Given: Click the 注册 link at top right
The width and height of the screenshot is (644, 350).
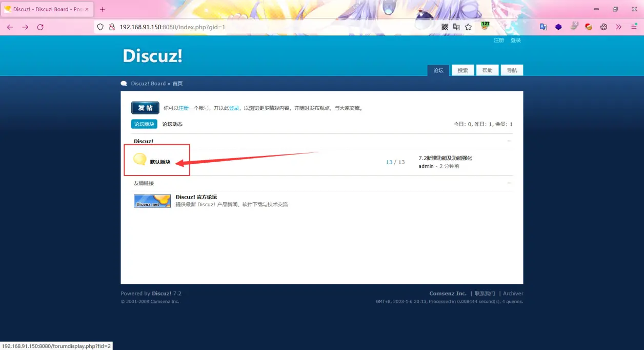Looking at the screenshot, I should pyautogui.click(x=499, y=40).
